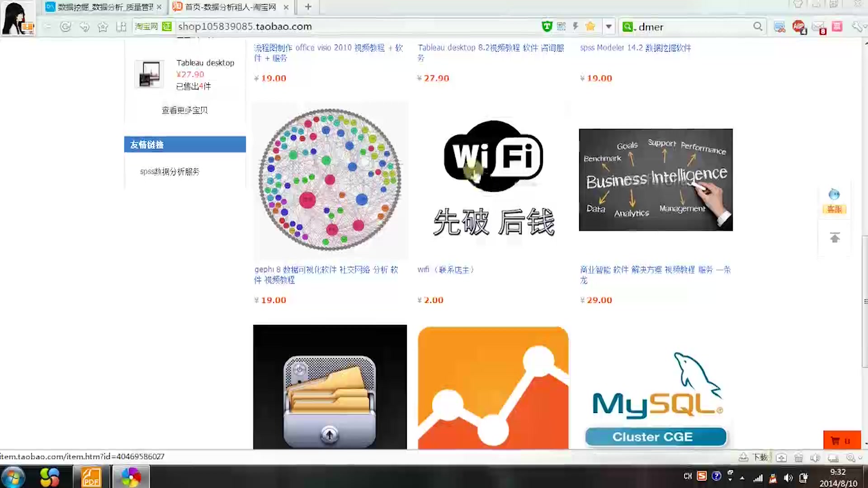The width and height of the screenshot is (868, 488).
Task: Click the 查看更多宝贝 link
Action: pyautogui.click(x=184, y=110)
